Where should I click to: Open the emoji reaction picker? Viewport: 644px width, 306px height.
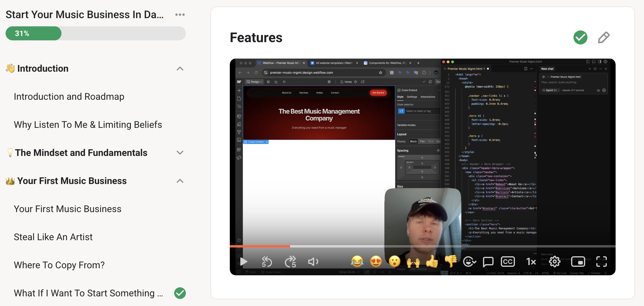(470, 262)
